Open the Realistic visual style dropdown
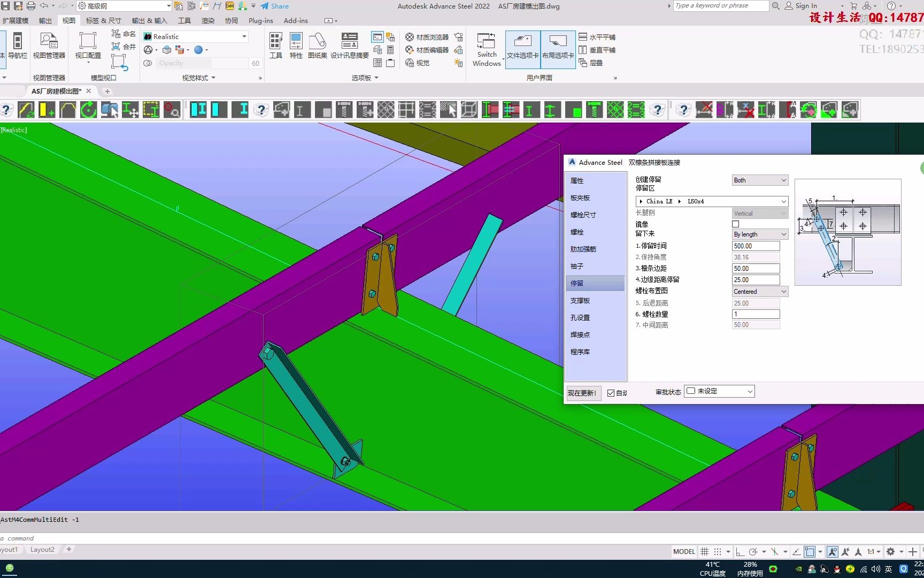 click(x=195, y=36)
